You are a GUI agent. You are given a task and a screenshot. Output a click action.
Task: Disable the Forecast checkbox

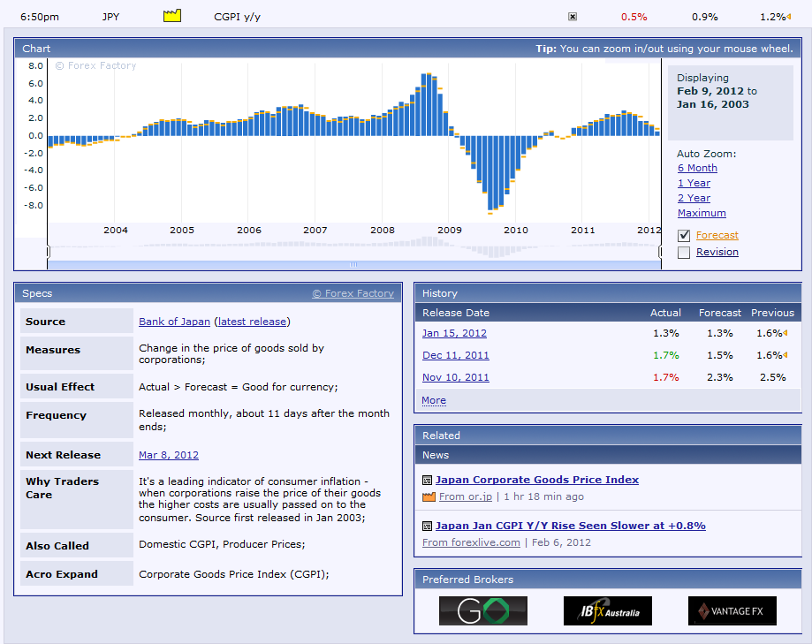tap(684, 236)
